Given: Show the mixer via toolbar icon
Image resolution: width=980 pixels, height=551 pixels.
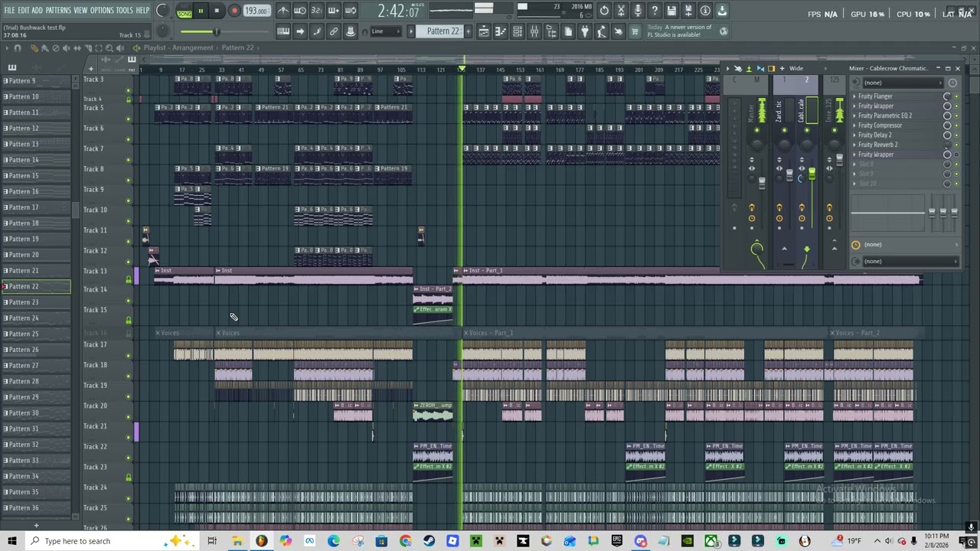Looking at the screenshot, I should click(x=534, y=31).
